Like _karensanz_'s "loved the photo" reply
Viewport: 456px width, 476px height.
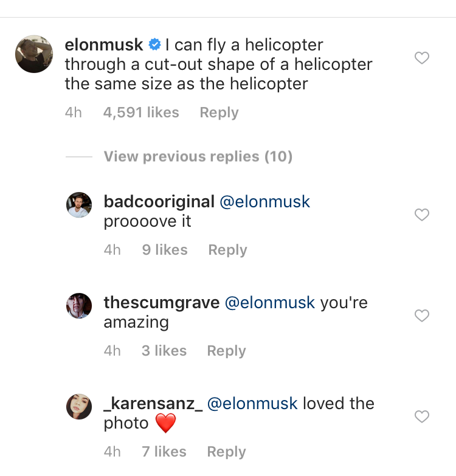pyautogui.click(x=422, y=416)
